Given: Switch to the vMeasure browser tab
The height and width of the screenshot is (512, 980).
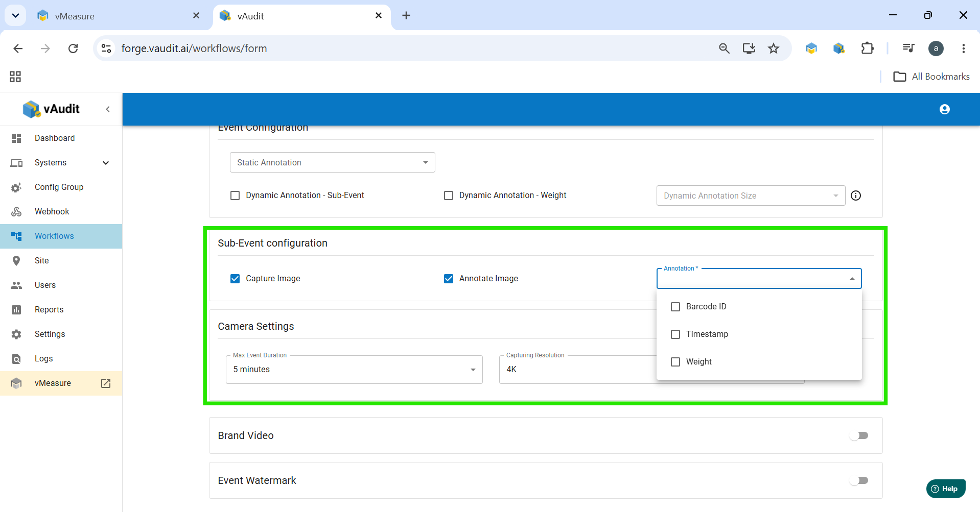Looking at the screenshot, I should coord(118,16).
